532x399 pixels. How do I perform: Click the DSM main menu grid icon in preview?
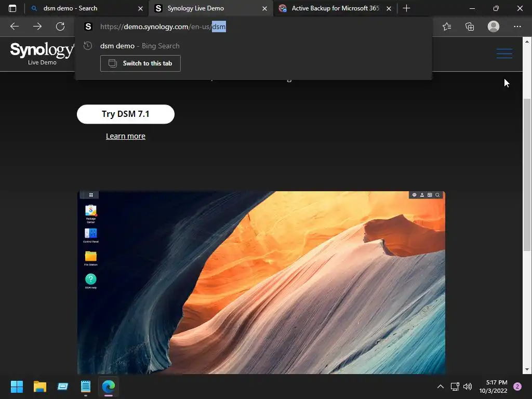coord(91,195)
